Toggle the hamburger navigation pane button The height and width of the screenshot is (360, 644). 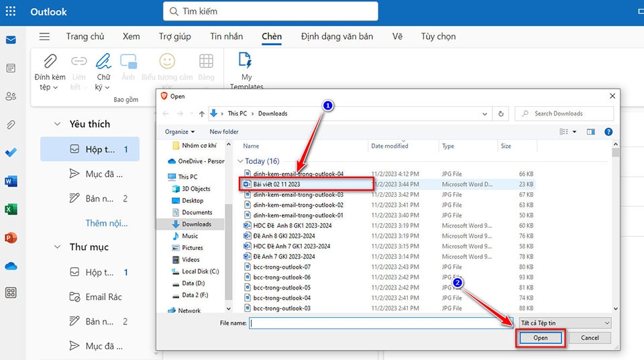tap(44, 37)
